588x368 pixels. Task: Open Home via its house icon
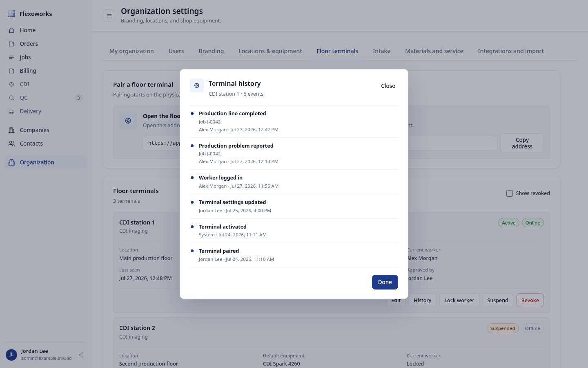(11, 30)
